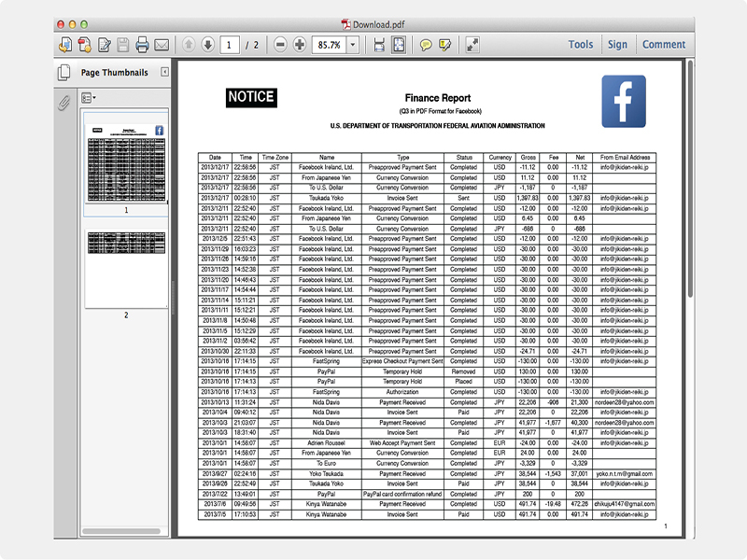The height and width of the screenshot is (560, 747).
Task: Select the highlight text tool
Action: click(x=444, y=45)
